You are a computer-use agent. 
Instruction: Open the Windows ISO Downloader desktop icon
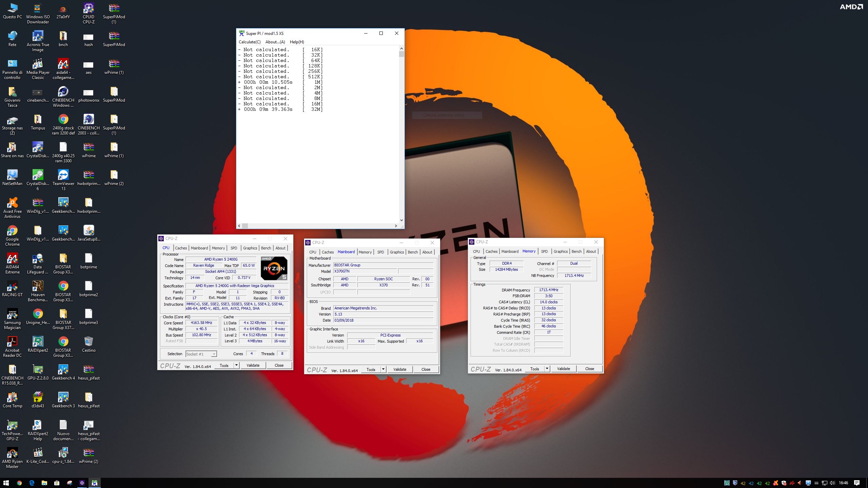click(38, 13)
